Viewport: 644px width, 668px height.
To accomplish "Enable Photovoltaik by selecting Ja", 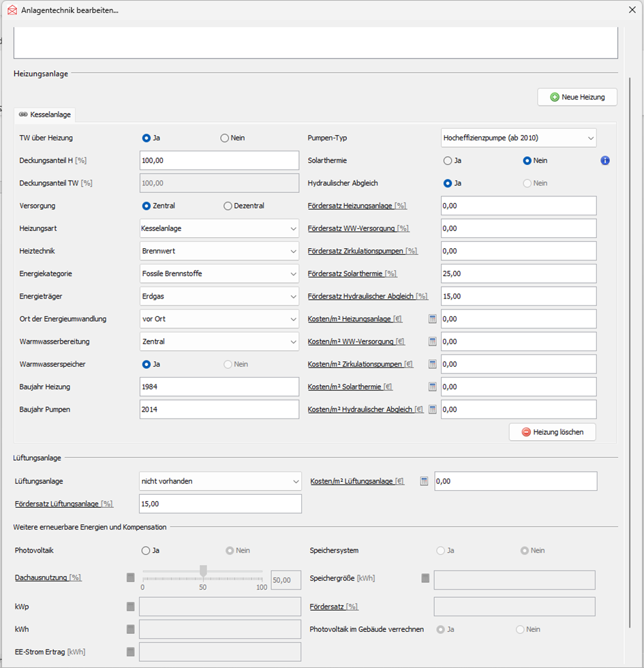I will 146,551.
